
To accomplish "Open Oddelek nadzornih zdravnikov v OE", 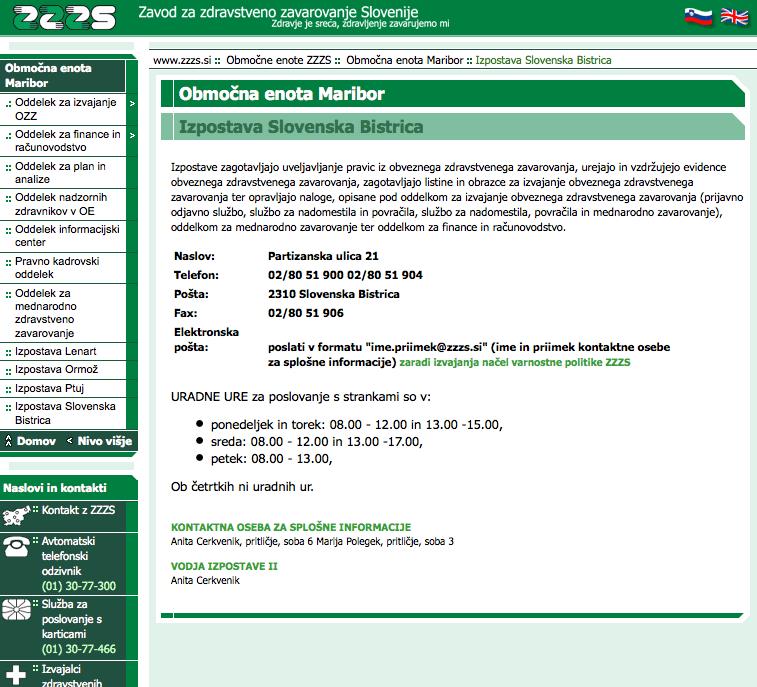I will click(x=61, y=204).
